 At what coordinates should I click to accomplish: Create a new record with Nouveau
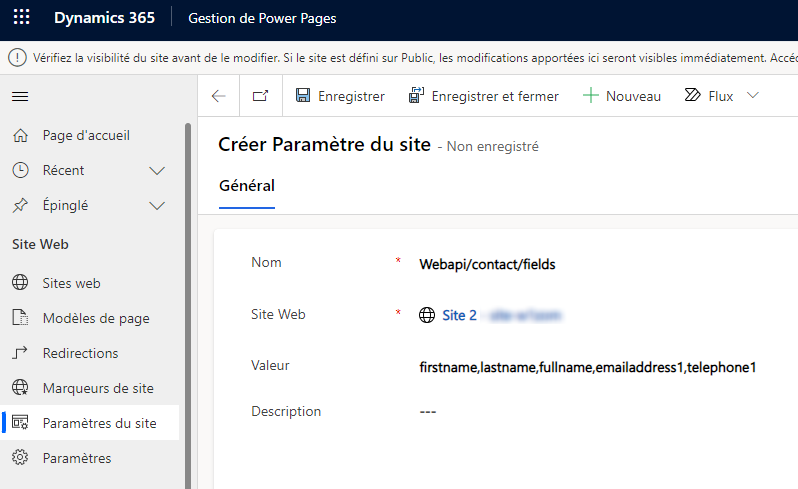pos(622,96)
